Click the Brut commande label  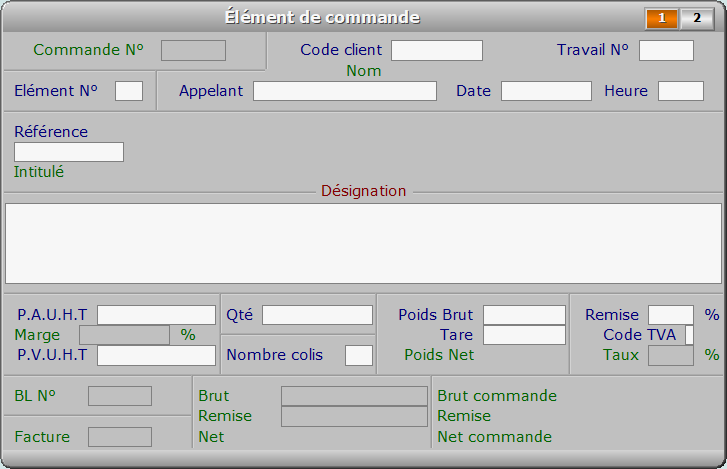[x=497, y=396]
